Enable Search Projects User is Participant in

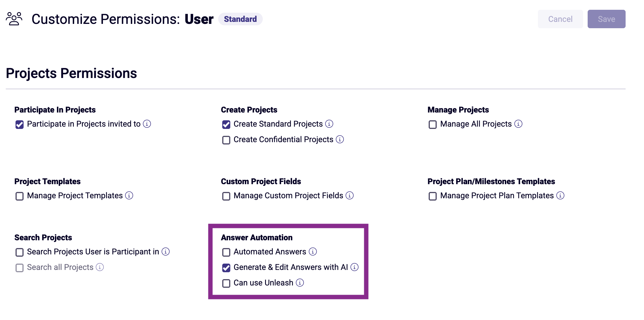[x=20, y=252]
